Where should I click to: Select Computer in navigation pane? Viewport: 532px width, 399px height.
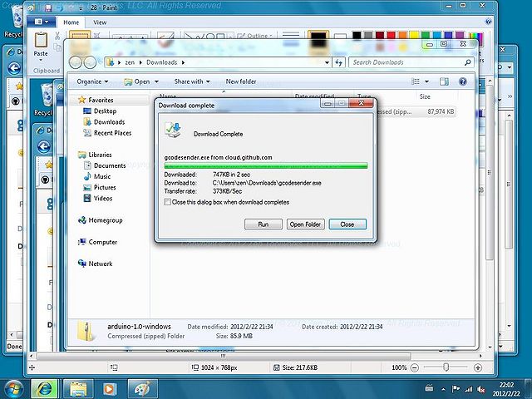tap(97, 242)
